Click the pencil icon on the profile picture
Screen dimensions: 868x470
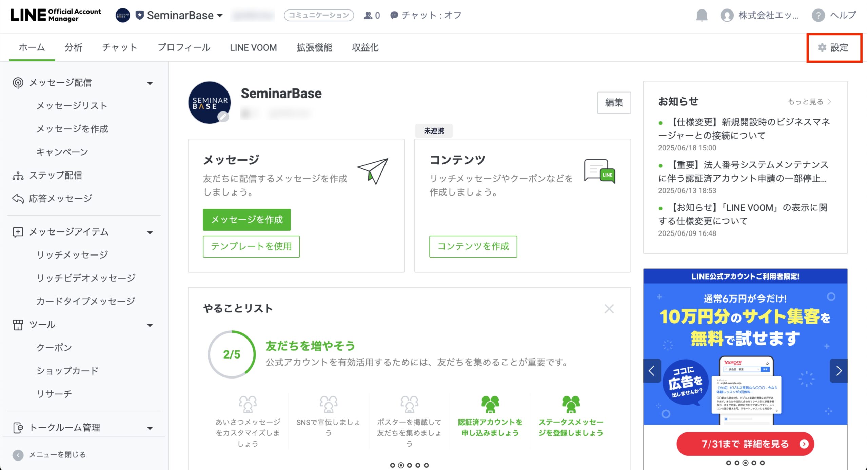[223, 117]
